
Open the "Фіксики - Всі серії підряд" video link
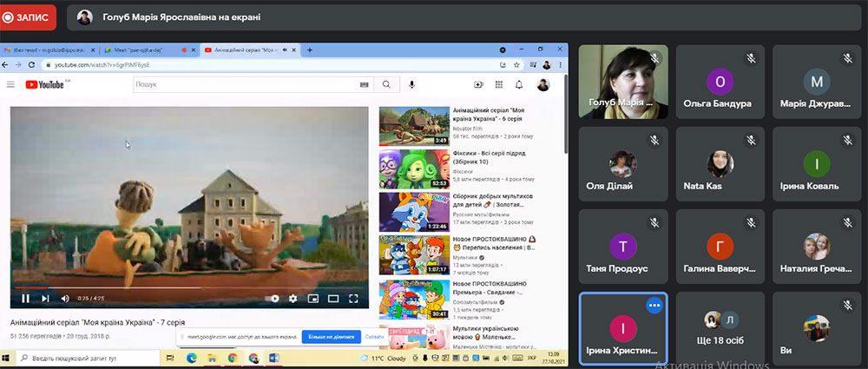(x=489, y=157)
